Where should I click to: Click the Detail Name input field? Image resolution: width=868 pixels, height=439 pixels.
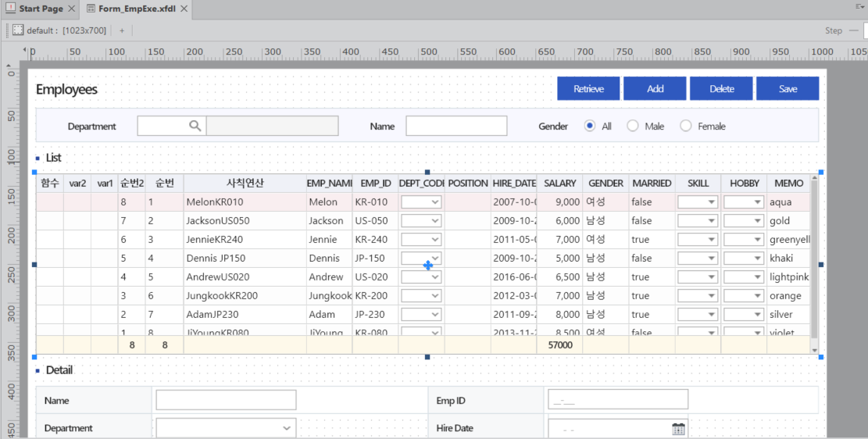(226, 400)
